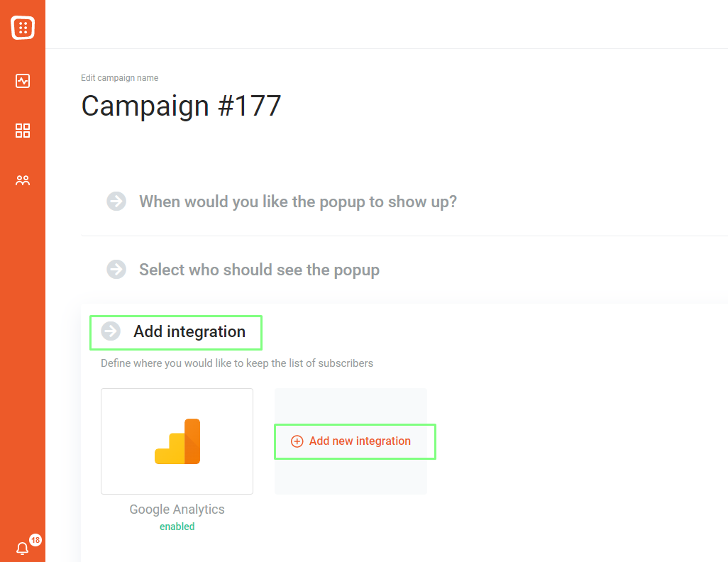Image resolution: width=728 pixels, height=562 pixels.
Task: Expand the audience selection section arrow
Action: coord(116,270)
